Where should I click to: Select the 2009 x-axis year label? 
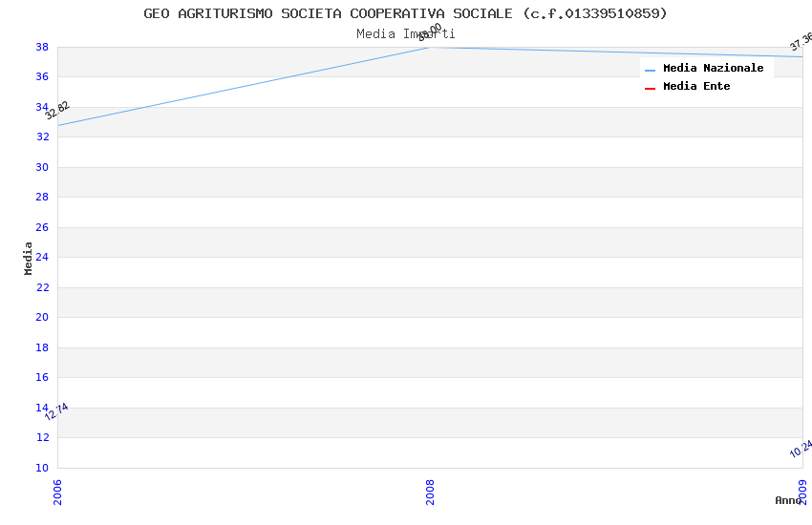[x=802, y=492]
